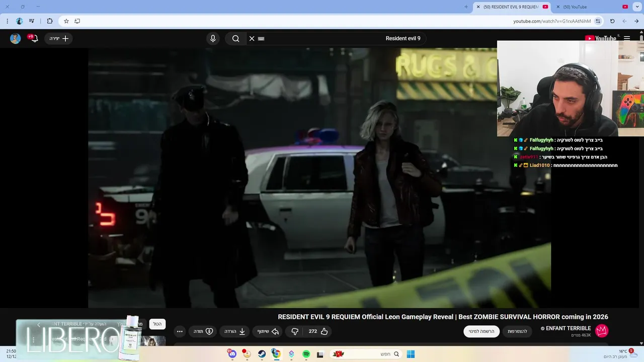644x362 pixels.
Task: Go to YouTube home via logo
Action: pos(601,39)
